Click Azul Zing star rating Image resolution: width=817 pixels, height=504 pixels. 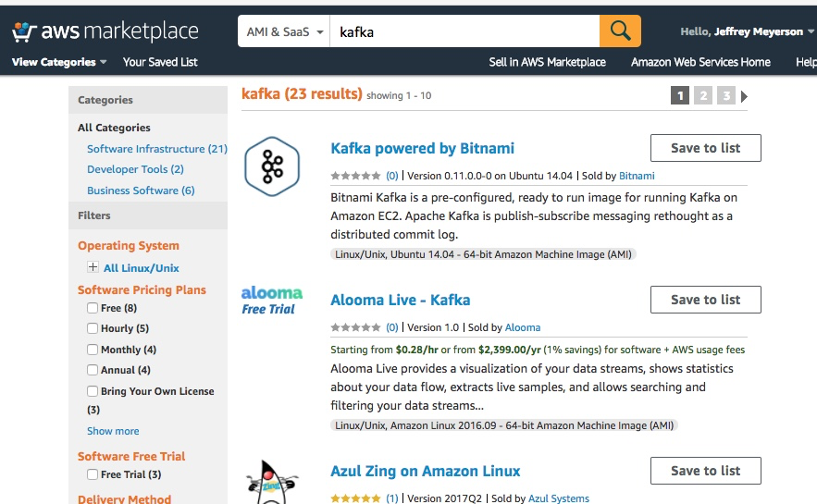pos(355,498)
